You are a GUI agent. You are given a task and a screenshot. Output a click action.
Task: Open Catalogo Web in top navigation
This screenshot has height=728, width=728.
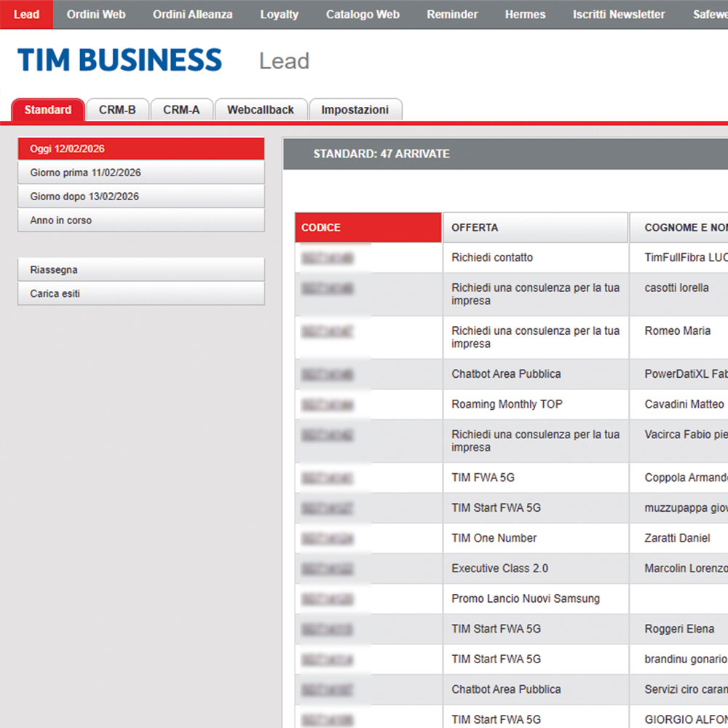tap(363, 15)
